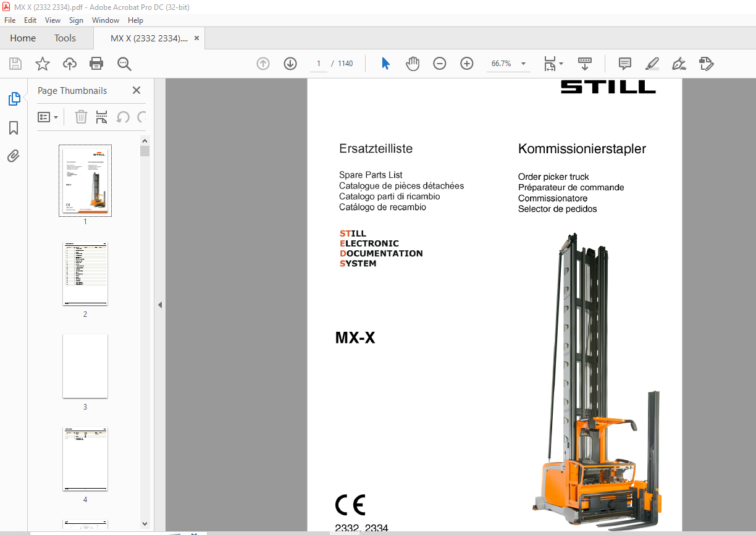This screenshot has height=535, width=756.
Task: Click thumbnail scrollbar up arrow
Action: coord(145,140)
